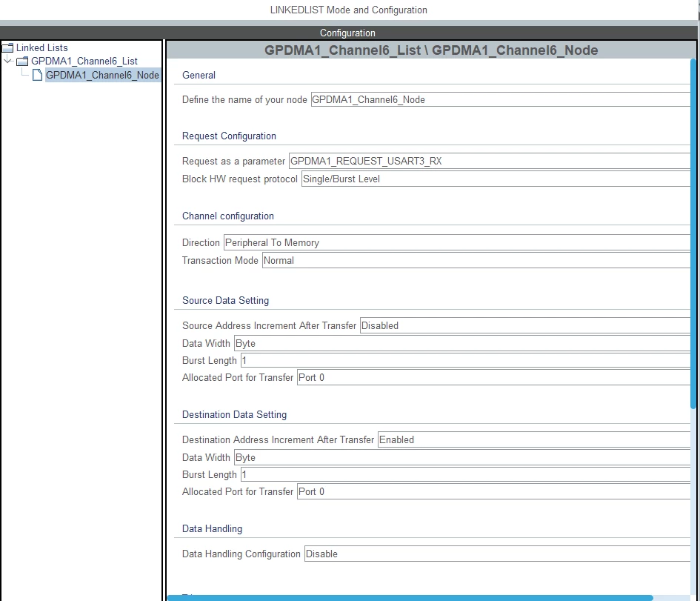Toggle Destination Address Increment After Transfer setting

click(x=534, y=439)
